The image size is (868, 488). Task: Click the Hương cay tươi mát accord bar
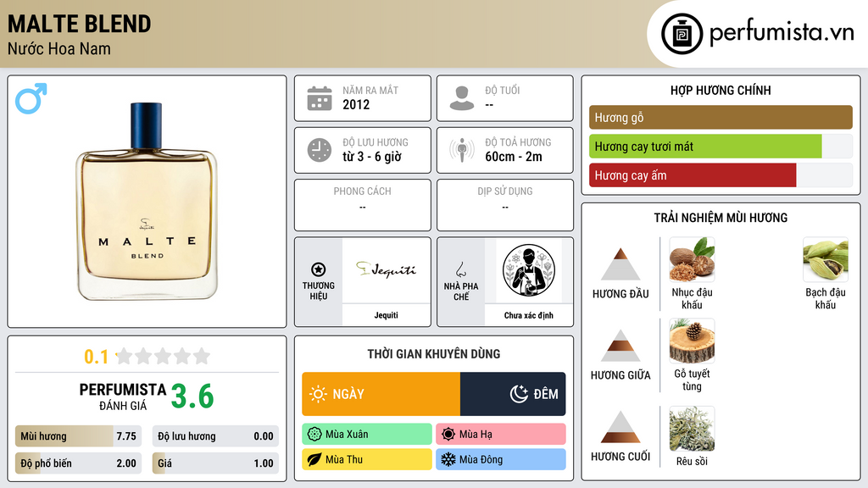[721, 147]
